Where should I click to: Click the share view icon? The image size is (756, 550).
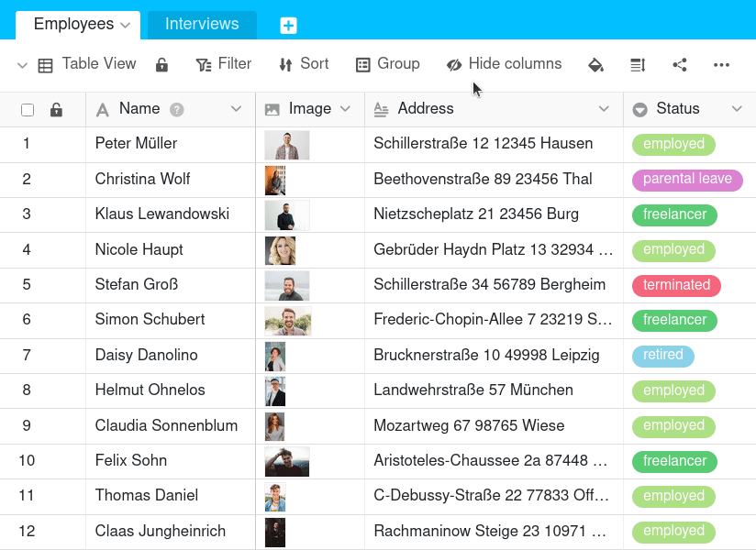pyautogui.click(x=680, y=64)
